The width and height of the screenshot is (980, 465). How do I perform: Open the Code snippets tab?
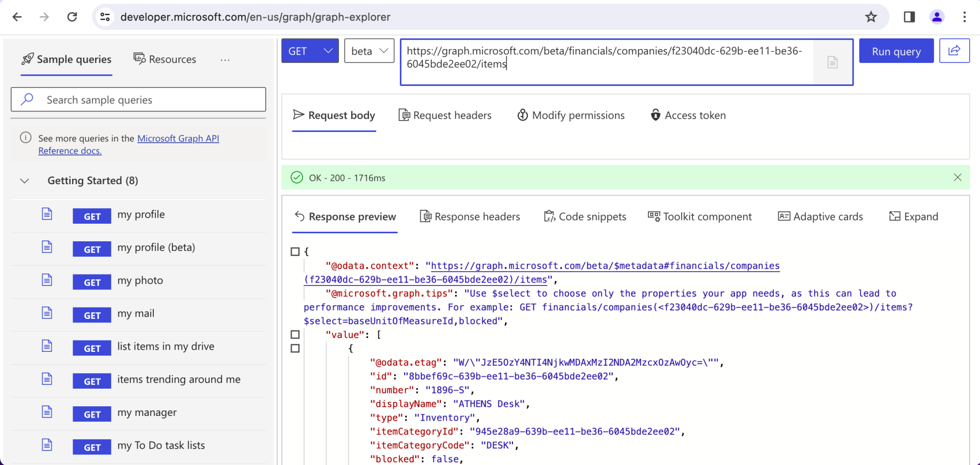pos(585,217)
